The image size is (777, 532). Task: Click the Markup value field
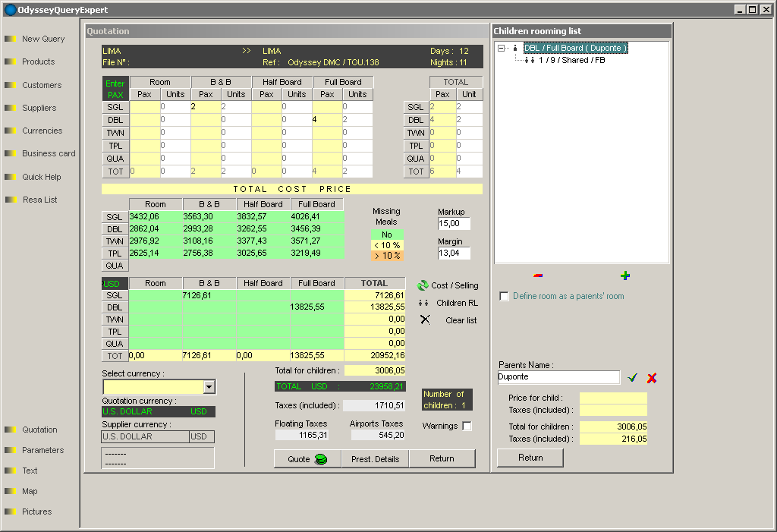pos(454,224)
